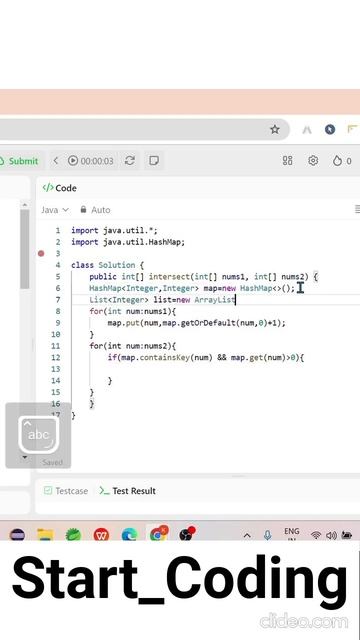Open Microsoft Edge from the taskbar
The image size is (360, 640).
pyautogui.click(x=129, y=534)
